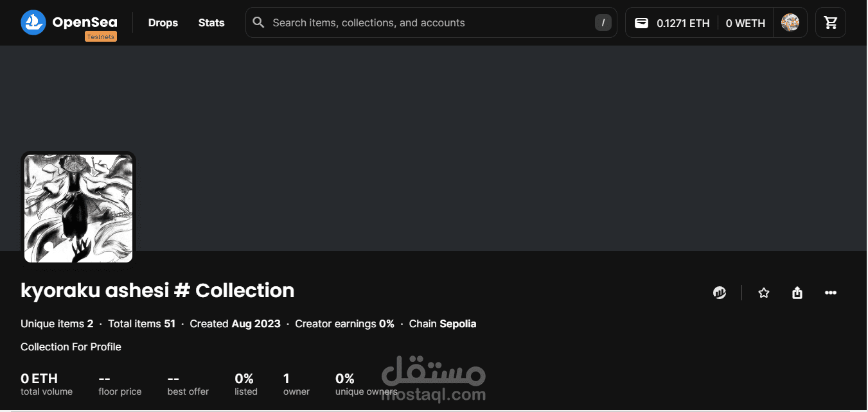Open the three-dots more options menu
This screenshot has width=868, height=412.
point(831,293)
